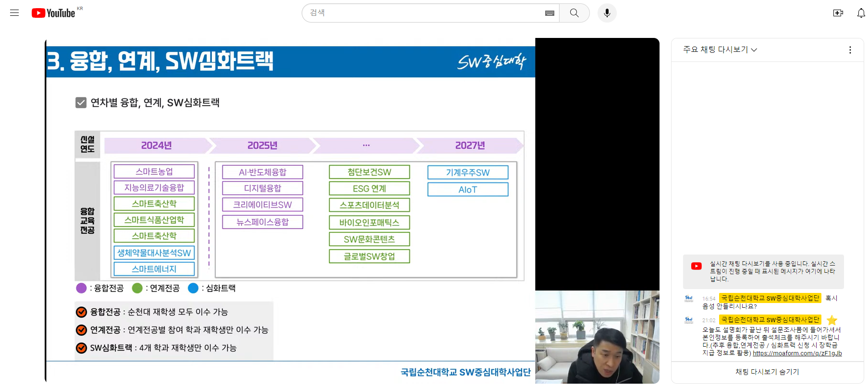Open chat options three-dot menu
Viewport: 868px width, 388px height.
pos(850,50)
